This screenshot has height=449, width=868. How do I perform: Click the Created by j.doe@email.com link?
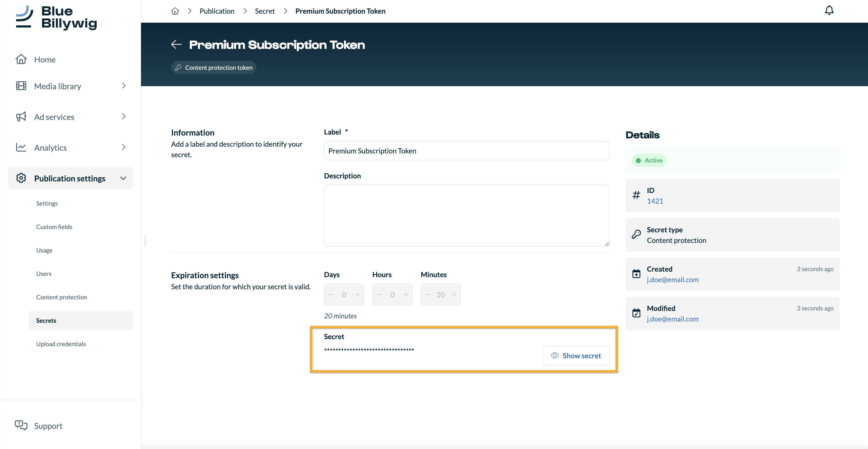point(672,280)
